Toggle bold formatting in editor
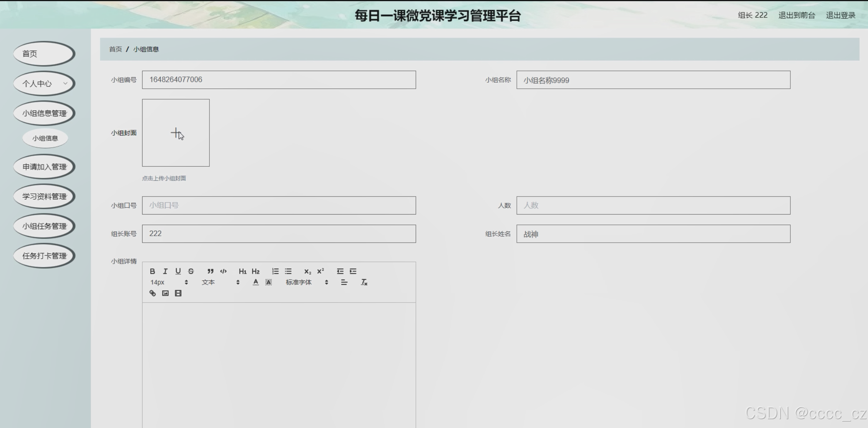The image size is (868, 428). point(153,271)
